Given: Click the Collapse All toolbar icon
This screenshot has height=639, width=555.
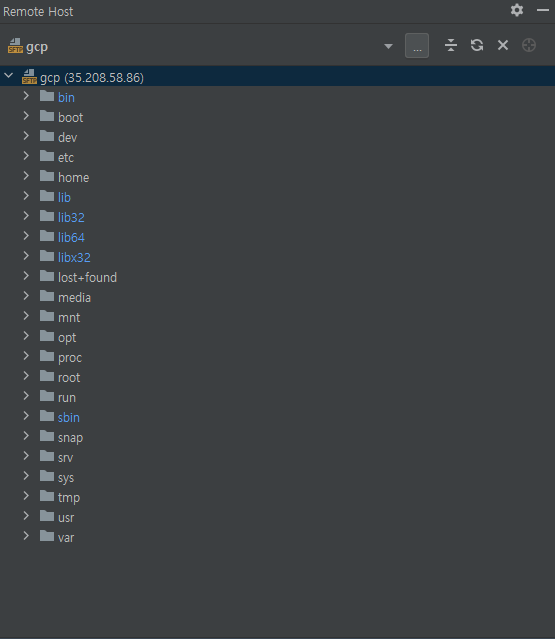Looking at the screenshot, I should coord(451,45).
